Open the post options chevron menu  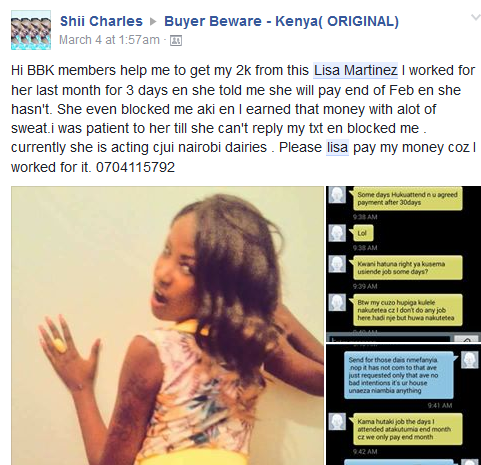click(x=476, y=17)
